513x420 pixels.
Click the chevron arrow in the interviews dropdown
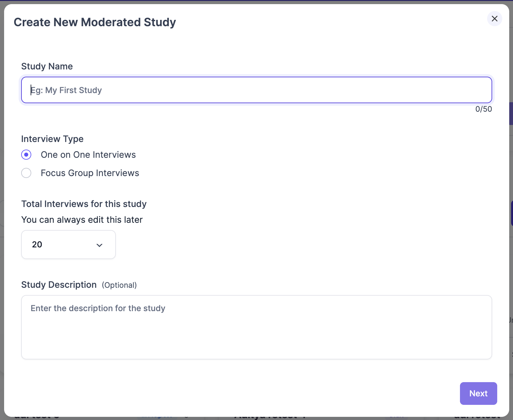(99, 245)
